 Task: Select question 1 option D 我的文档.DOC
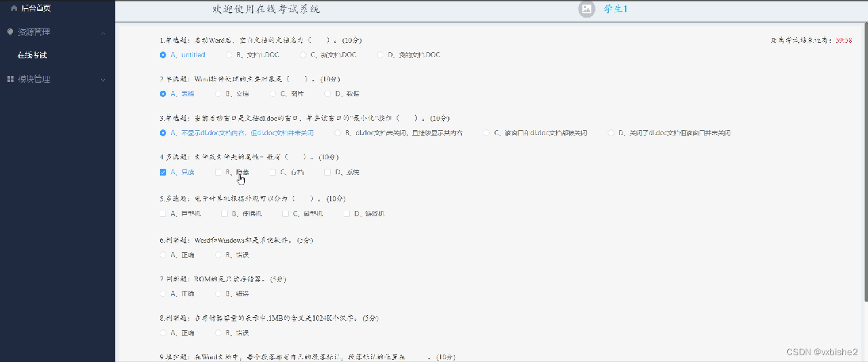coord(409,55)
